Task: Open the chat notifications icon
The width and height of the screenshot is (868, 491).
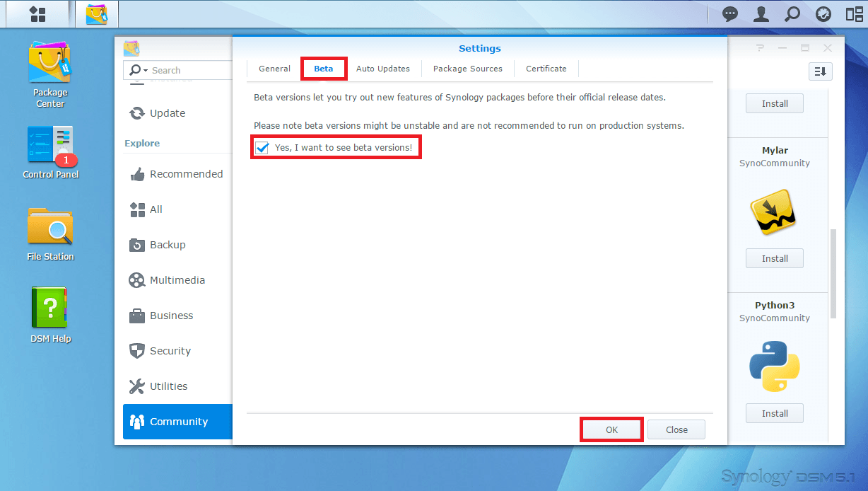Action: coord(729,14)
